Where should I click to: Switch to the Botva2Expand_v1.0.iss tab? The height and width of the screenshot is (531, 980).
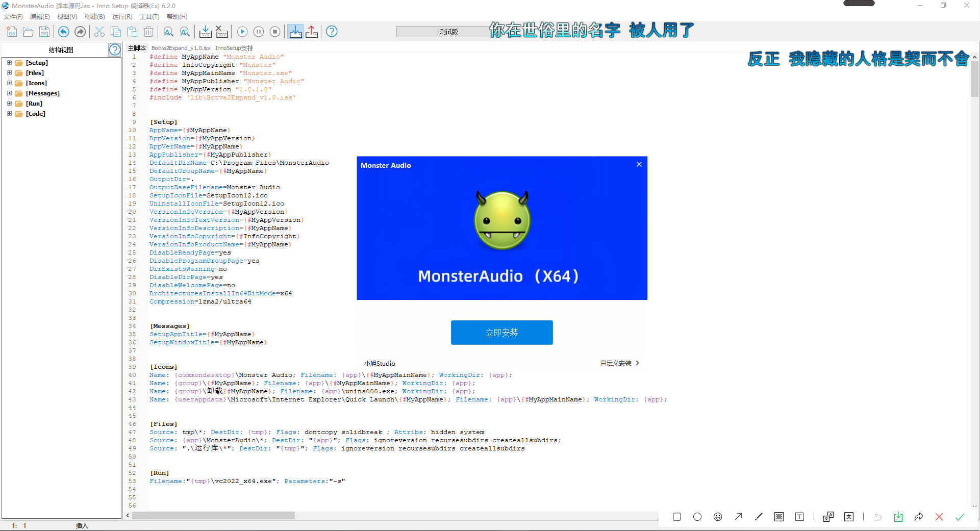point(180,47)
